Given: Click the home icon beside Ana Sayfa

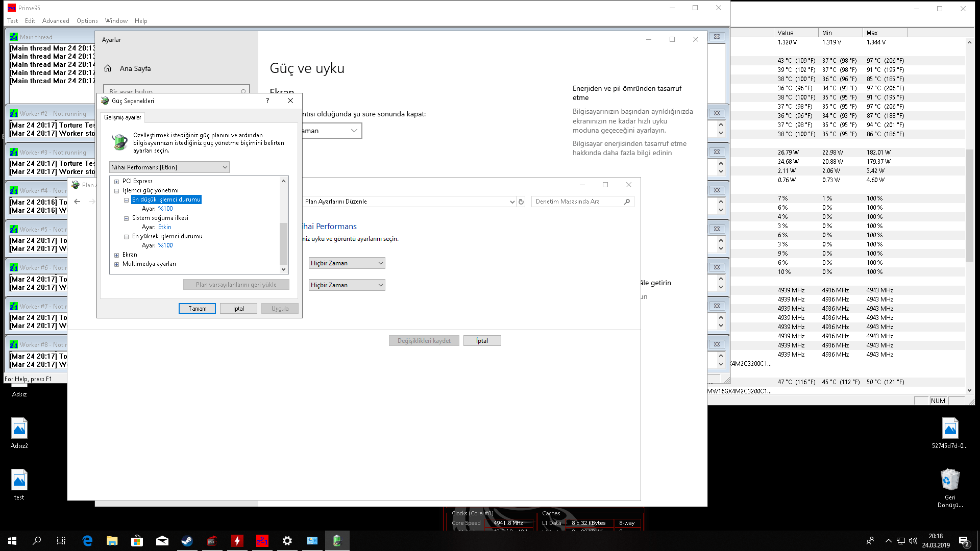Looking at the screenshot, I should (x=108, y=68).
